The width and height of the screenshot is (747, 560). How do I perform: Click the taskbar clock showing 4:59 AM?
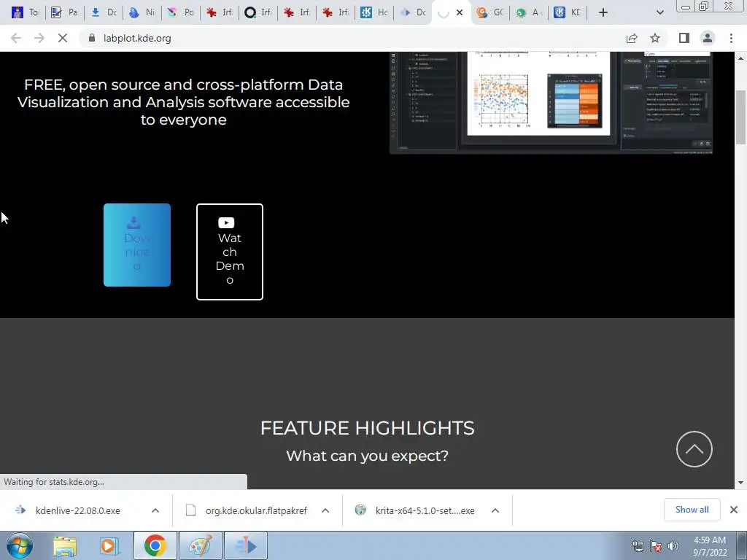709,546
